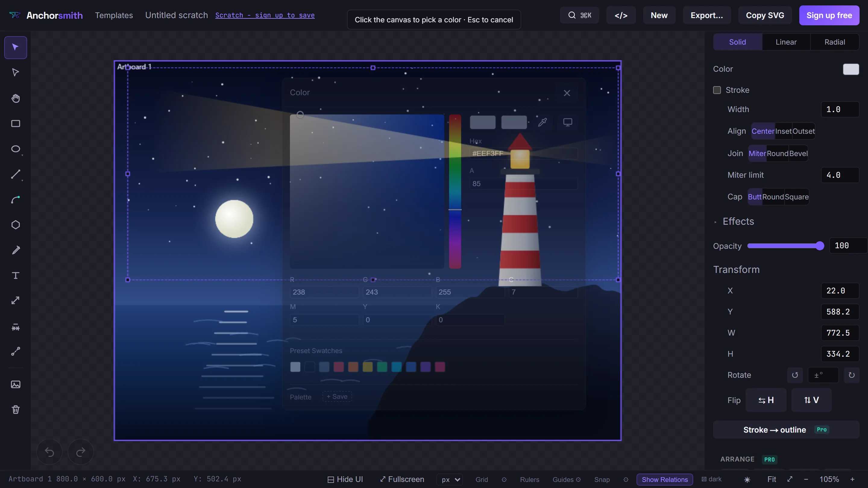This screenshot has height=488, width=868.
Task: Select the arrow Select tool
Action: tap(15, 47)
